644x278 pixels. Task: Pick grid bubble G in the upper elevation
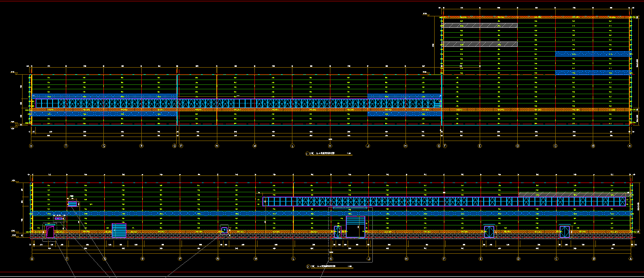tap(439, 145)
